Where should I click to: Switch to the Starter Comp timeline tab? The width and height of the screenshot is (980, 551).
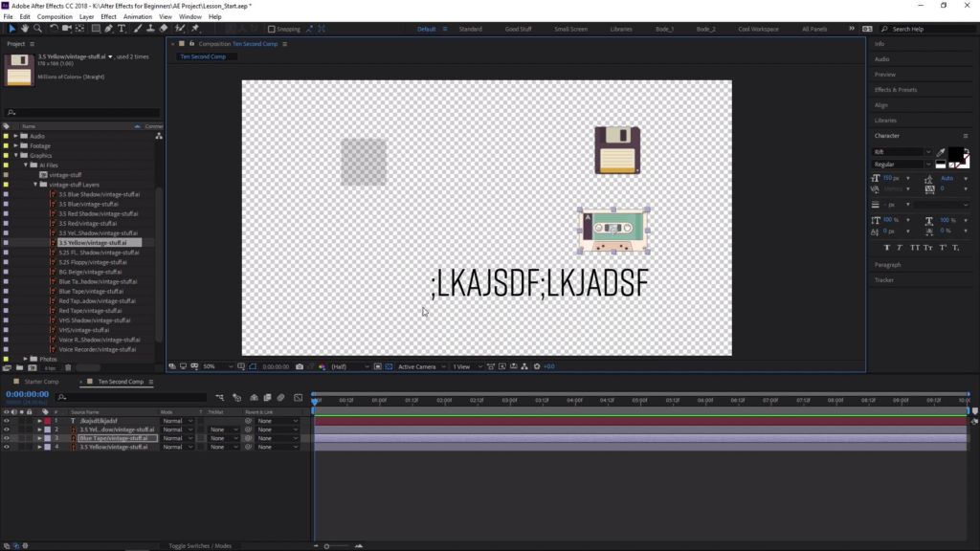click(x=41, y=382)
